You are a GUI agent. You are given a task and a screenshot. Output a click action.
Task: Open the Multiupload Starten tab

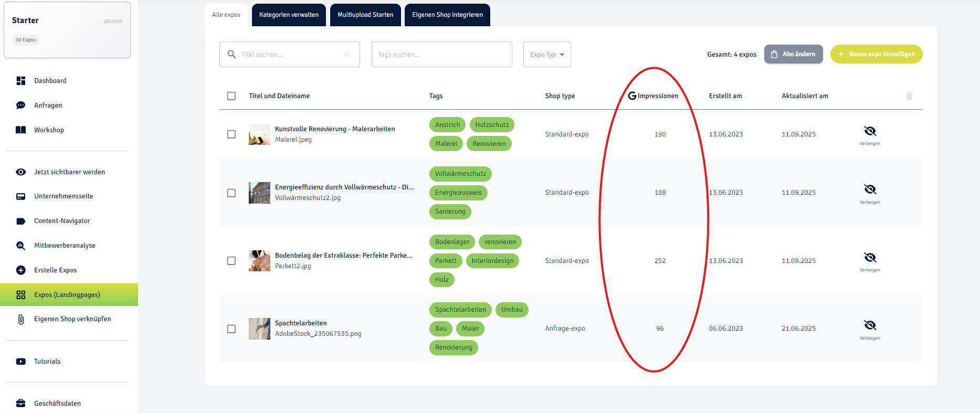coord(365,15)
